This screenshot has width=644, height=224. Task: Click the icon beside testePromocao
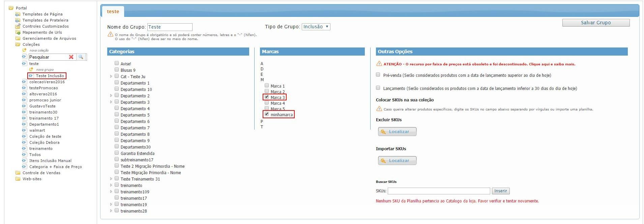tap(24, 88)
